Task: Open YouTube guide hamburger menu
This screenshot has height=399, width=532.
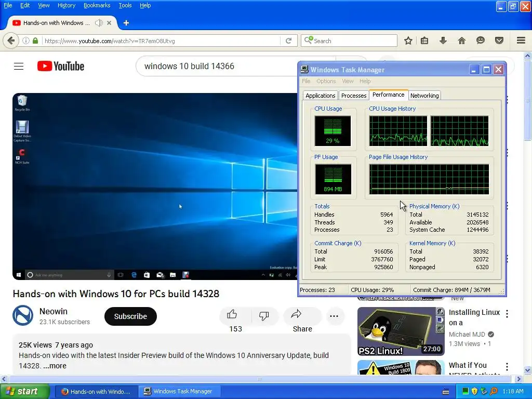Action: tap(19, 66)
